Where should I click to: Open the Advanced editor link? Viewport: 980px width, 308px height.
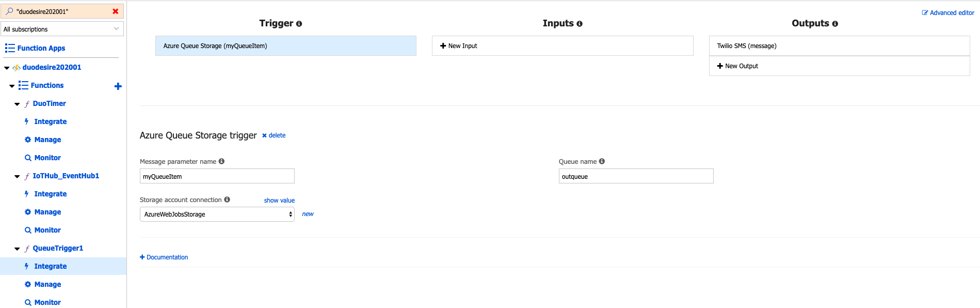pos(948,13)
